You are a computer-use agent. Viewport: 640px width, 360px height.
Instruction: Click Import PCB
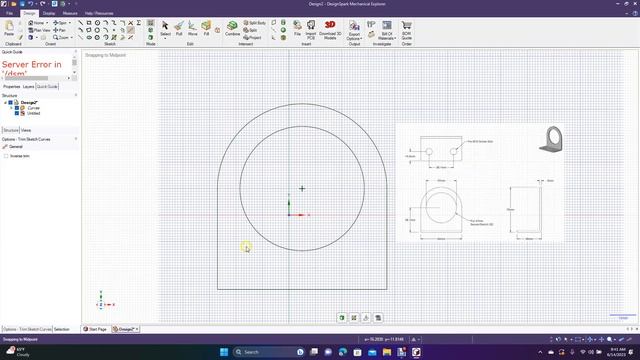pos(311,30)
